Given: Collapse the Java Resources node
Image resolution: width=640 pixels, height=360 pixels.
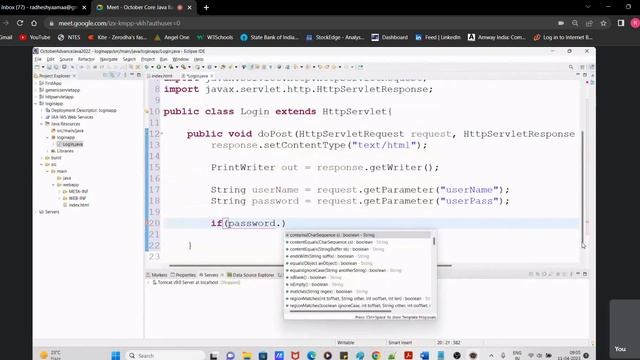Looking at the screenshot, I should (x=42, y=124).
